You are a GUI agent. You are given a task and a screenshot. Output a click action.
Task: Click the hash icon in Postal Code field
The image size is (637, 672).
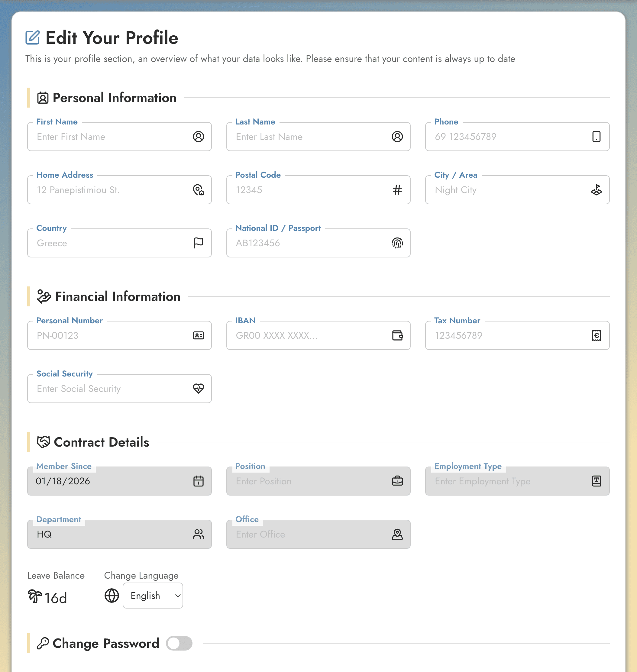pyautogui.click(x=398, y=190)
